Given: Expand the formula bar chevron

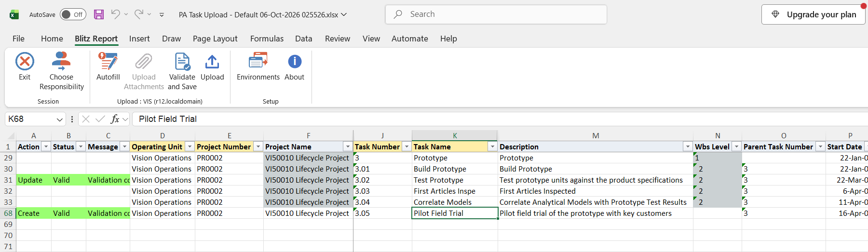Looking at the screenshot, I should click(x=125, y=119).
